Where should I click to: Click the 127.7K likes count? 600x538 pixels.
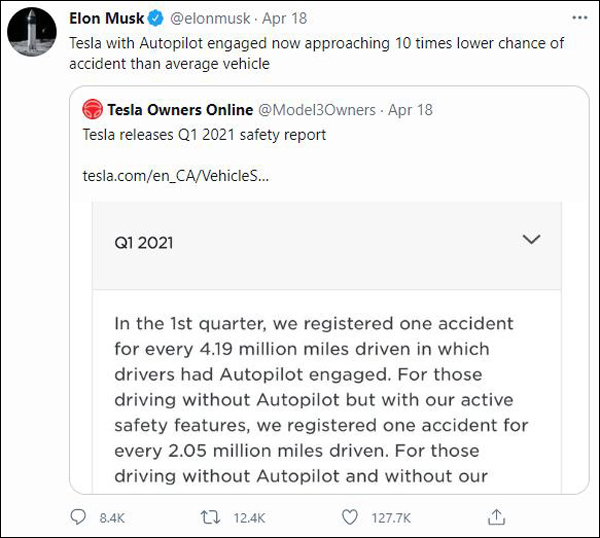pos(390,518)
